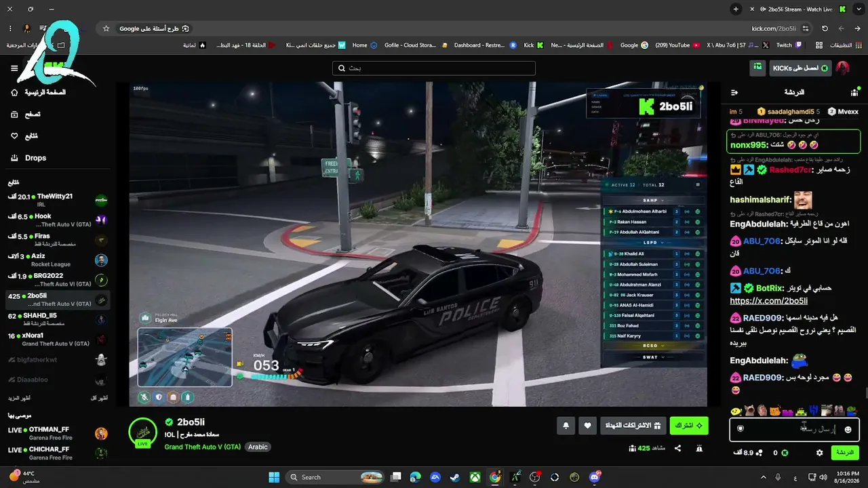
Task: Open Hook channel in followed list
Action: [58, 220]
